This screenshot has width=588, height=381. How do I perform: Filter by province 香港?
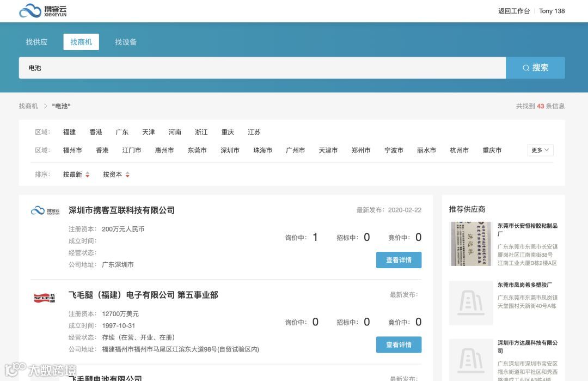point(96,132)
